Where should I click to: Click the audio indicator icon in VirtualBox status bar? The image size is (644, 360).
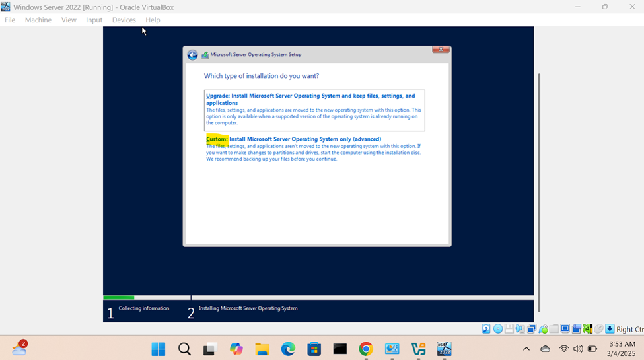(520, 329)
